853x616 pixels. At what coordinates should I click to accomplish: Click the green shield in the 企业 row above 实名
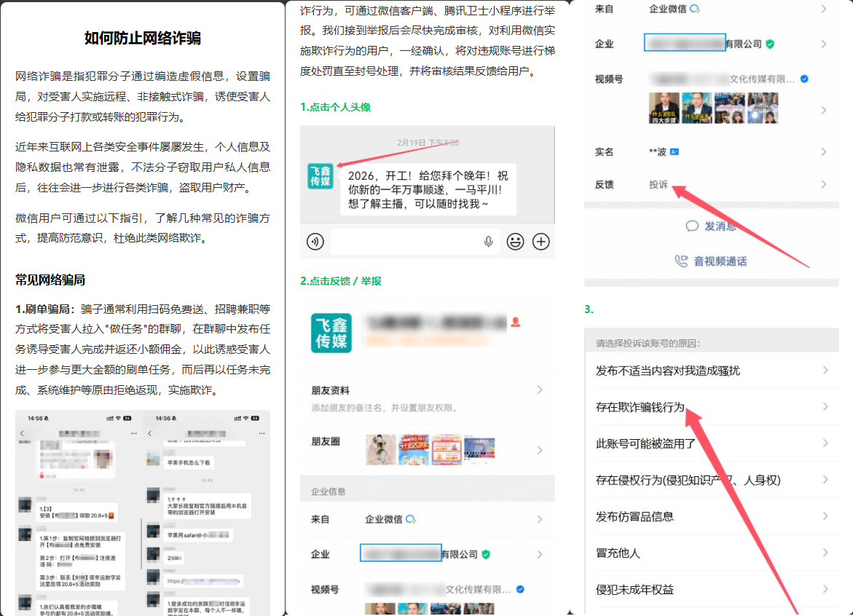click(x=770, y=44)
